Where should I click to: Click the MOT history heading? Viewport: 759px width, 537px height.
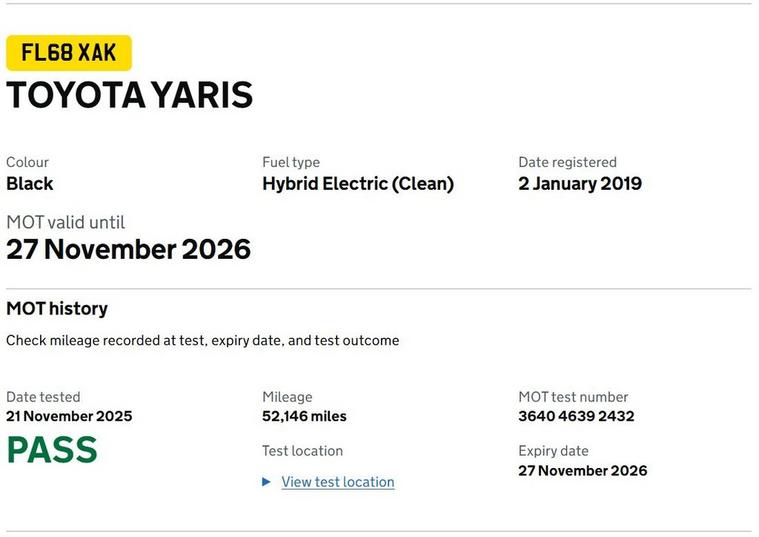57,309
